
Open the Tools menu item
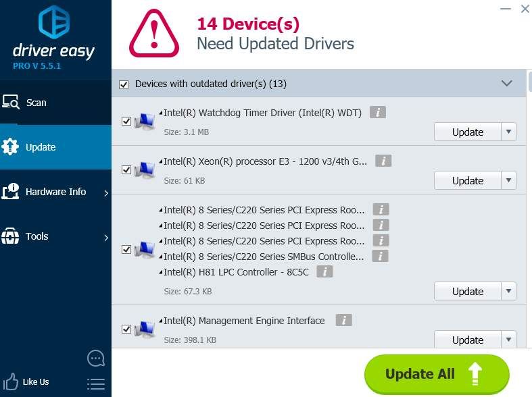coord(37,236)
